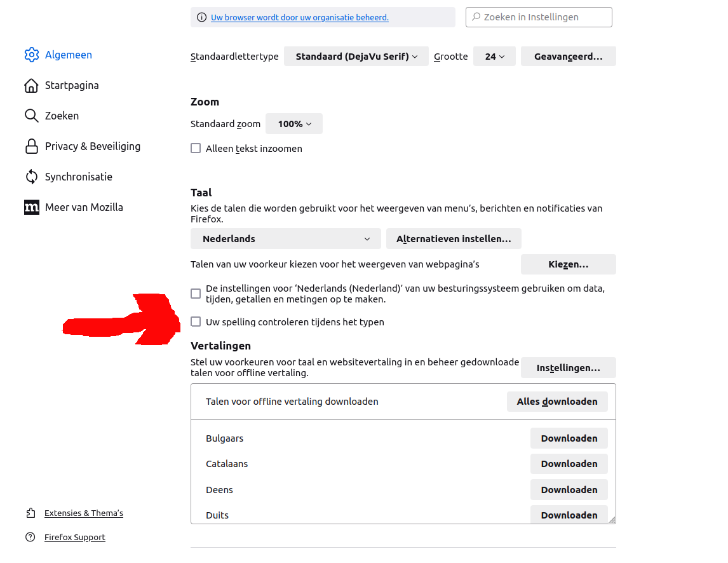Viewport: 728px width, 563px height.
Task: Open the Standaard (DejaVu Serif) font dropdown
Action: (356, 56)
